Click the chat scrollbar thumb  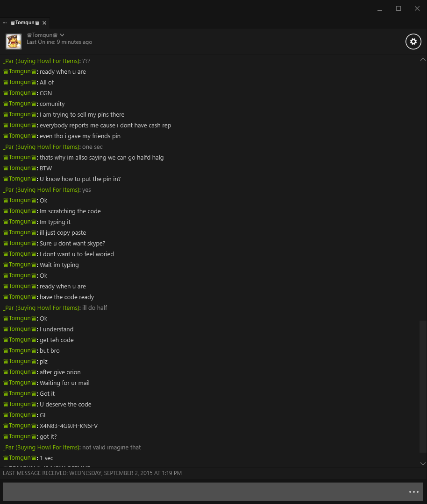pyautogui.click(x=423, y=386)
